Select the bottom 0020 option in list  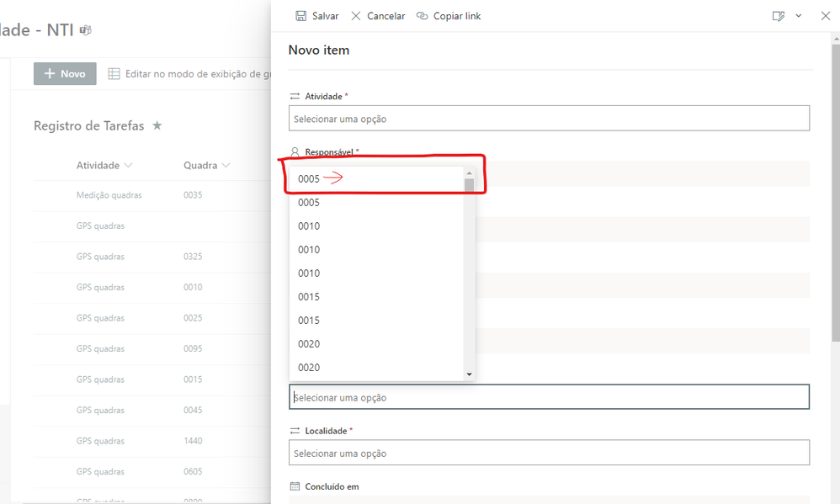click(x=309, y=368)
